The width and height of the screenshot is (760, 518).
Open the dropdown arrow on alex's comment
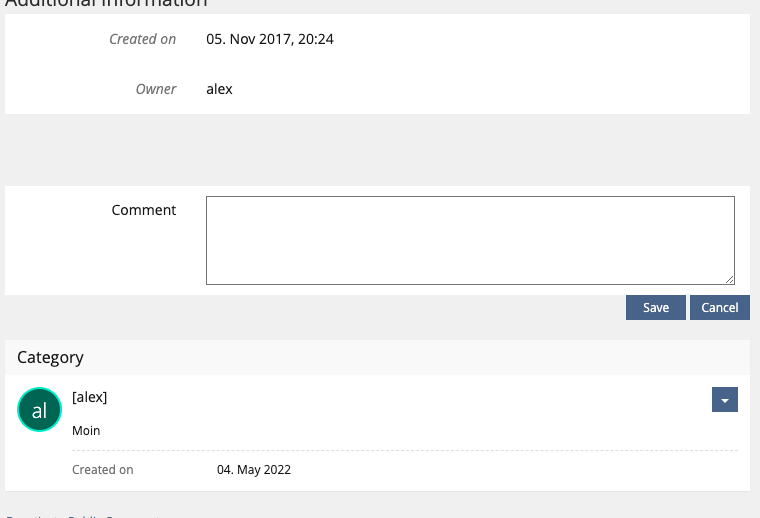(x=724, y=399)
